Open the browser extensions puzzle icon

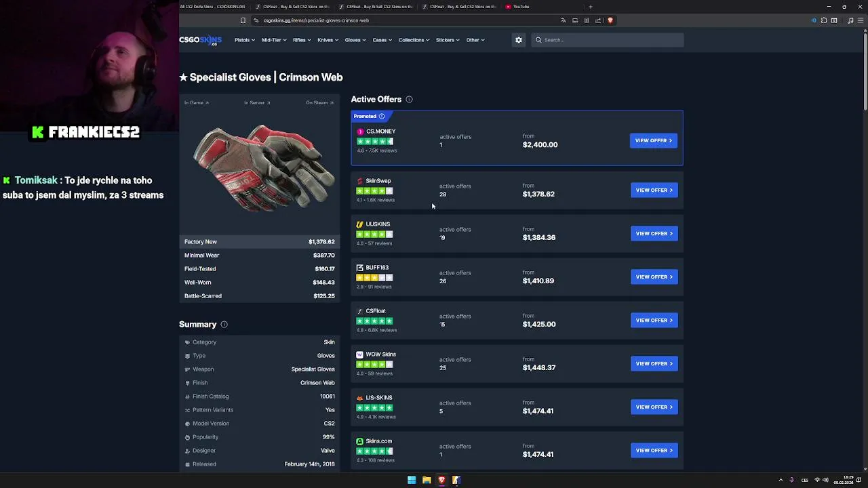[x=824, y=20]
